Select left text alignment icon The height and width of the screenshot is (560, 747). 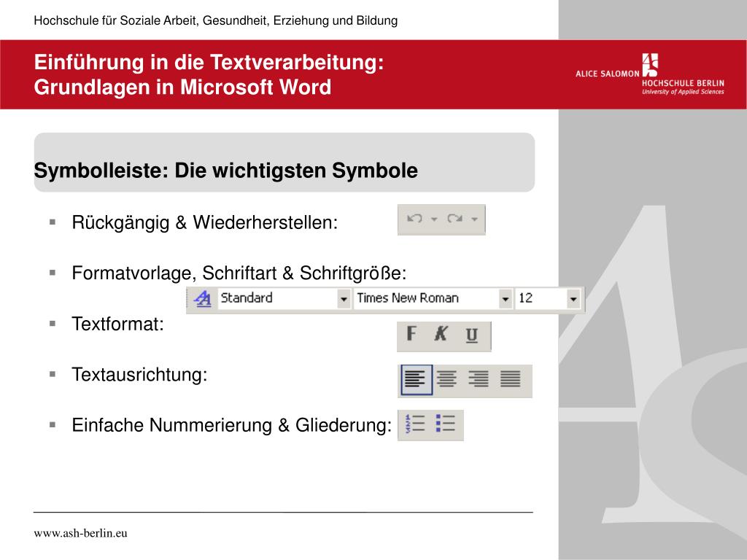[417, 379]
